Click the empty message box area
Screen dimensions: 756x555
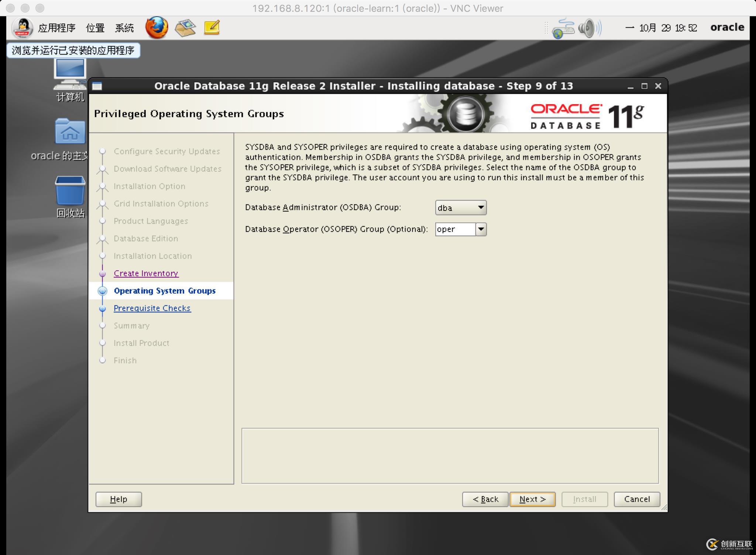point(450,456)
